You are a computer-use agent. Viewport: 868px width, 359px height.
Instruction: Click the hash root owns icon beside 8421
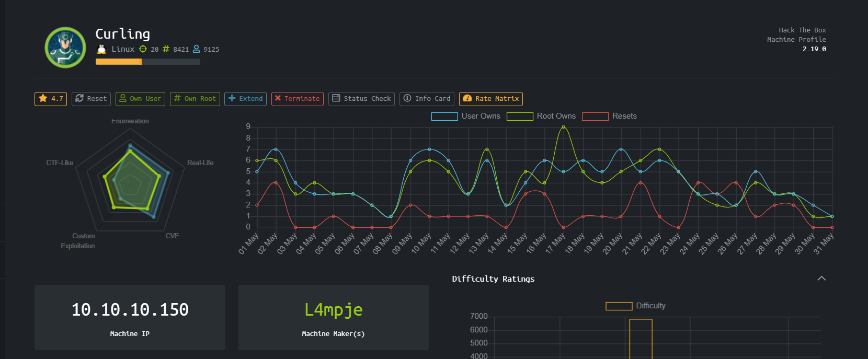pos(166,49)
